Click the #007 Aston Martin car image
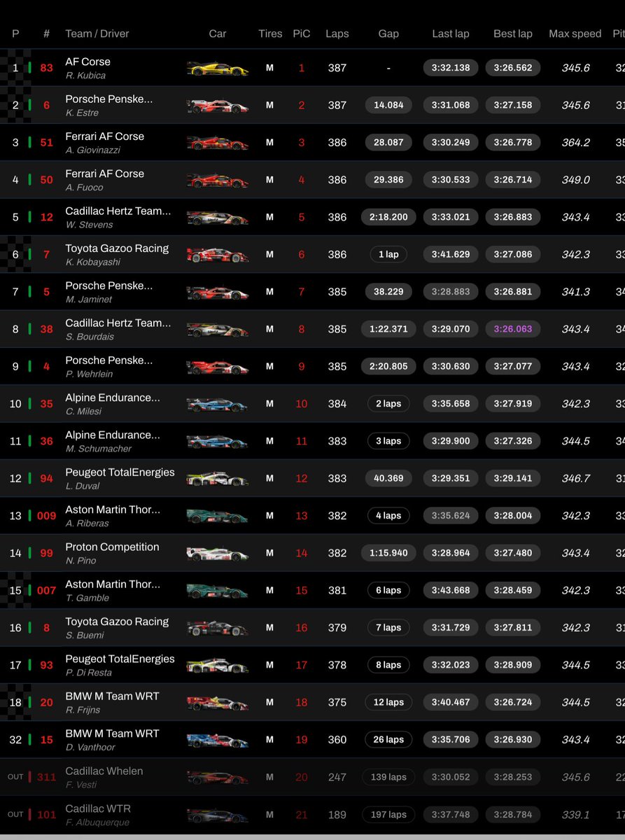Screen dimensions: 625x840 pos(218,591)
